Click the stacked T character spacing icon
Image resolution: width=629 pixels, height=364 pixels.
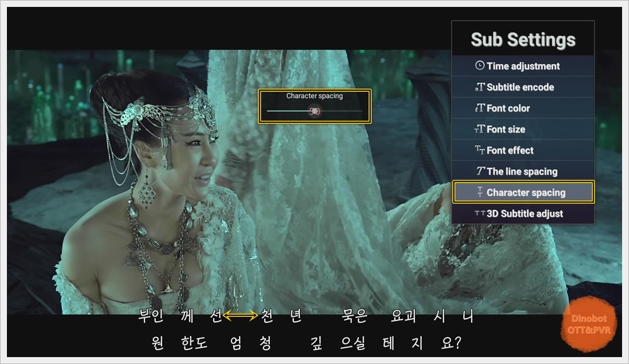pyautogui.click(x=480, y=192)
